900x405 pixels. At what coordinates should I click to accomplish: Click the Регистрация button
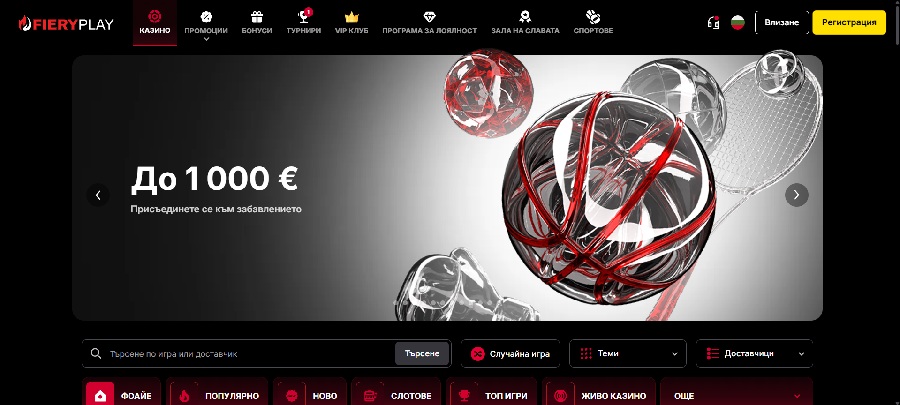tap(848, 22)
